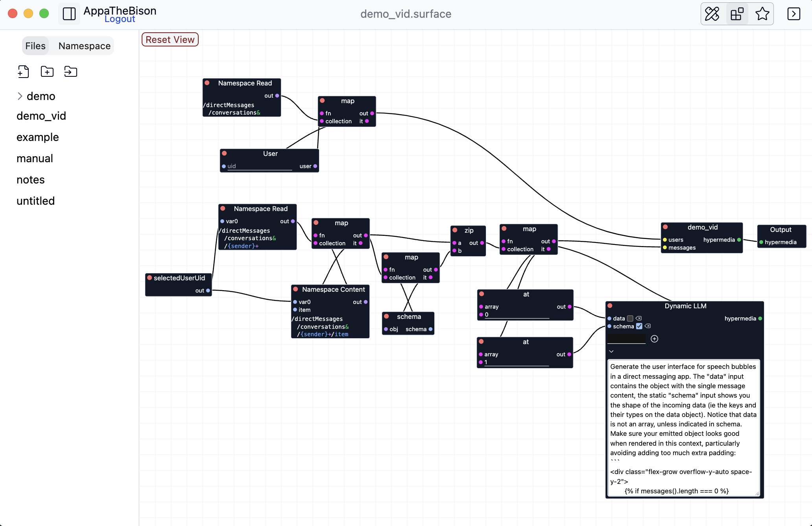Click the user output port on User node

[315, 166]
